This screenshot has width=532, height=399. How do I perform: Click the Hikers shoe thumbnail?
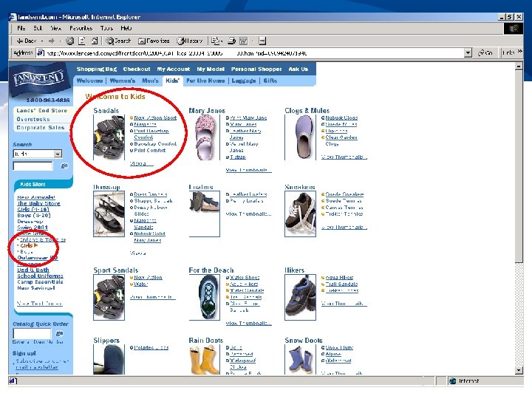pos(300,297)
